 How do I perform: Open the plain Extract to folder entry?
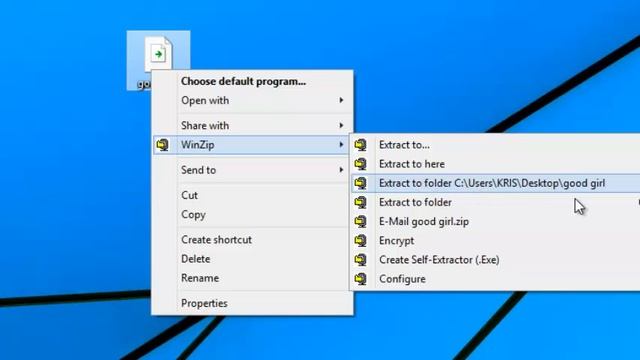[496, 202]
